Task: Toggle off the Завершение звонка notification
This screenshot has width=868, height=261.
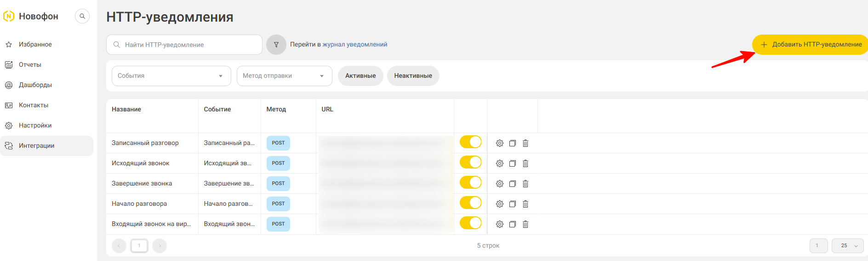Action: click(471, 182)
